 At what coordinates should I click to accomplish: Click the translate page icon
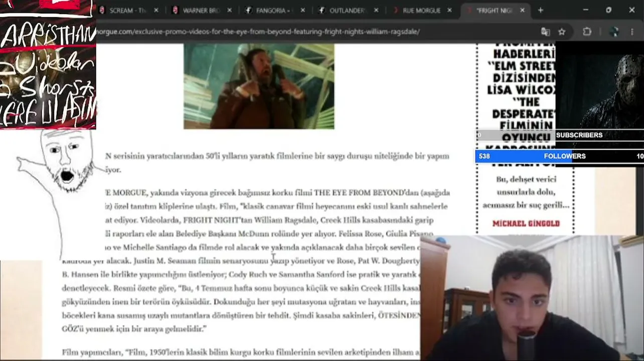(545, 32)
